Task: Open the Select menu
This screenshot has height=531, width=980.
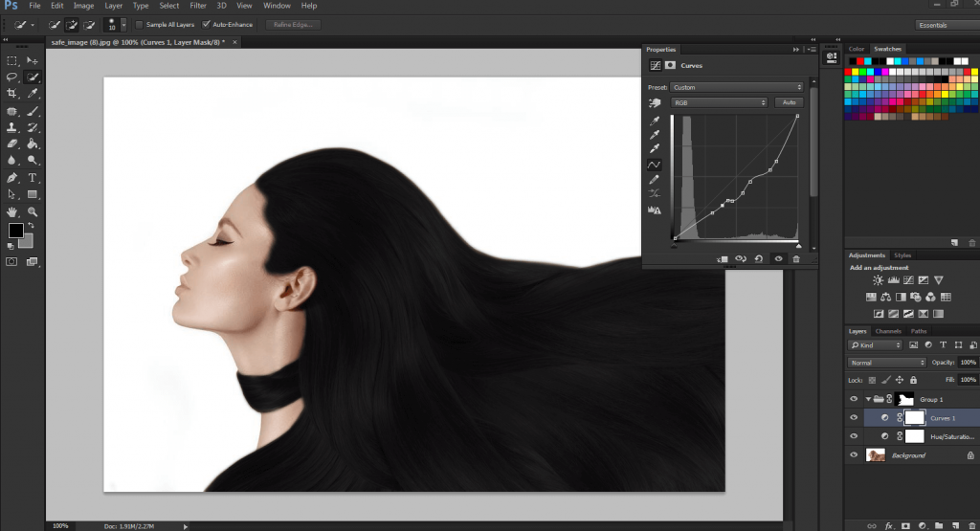Action: click(168, 6)
